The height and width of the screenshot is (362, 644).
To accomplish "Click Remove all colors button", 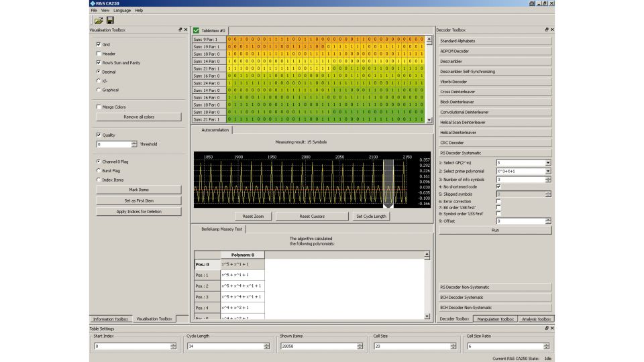I will click(139, 117).
